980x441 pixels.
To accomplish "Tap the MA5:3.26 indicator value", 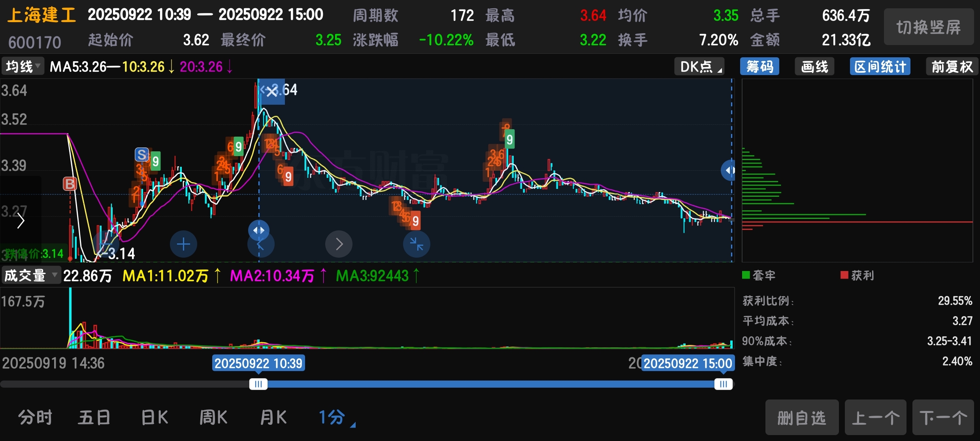I will (x=78, y=66).
